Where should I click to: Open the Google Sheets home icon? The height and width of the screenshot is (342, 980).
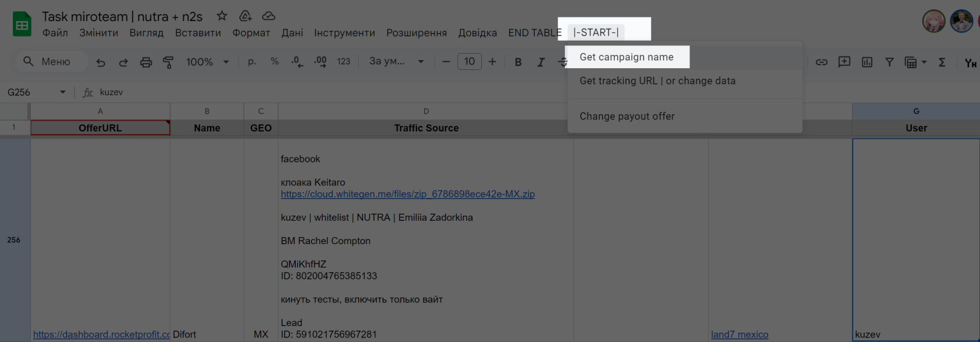[x=22, y=24]
